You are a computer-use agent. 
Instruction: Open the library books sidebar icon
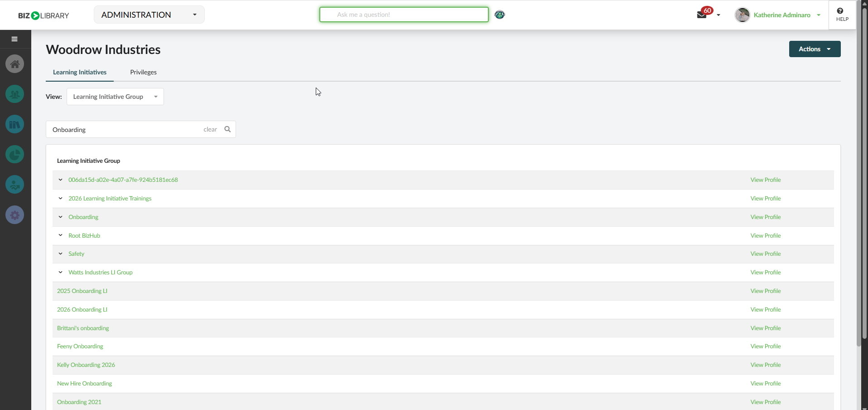[x=15, y=124]
